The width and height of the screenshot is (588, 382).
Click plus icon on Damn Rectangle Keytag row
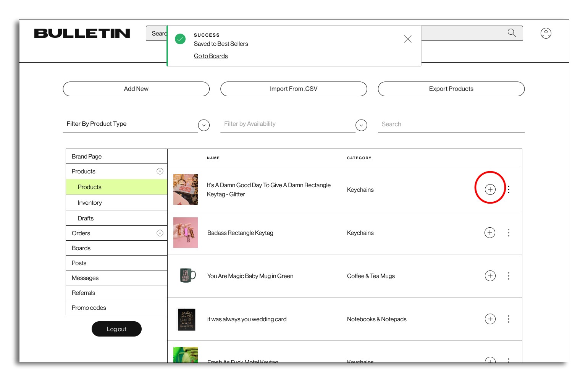click(x=490, y=189)
